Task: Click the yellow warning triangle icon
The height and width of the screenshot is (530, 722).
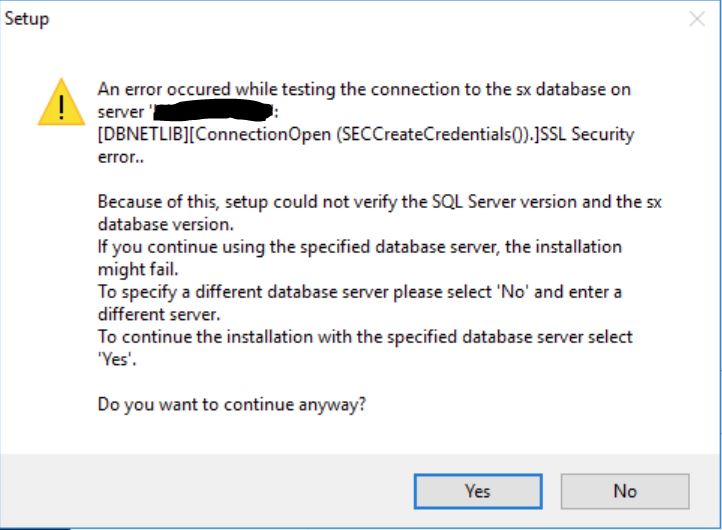Action: (61, 103)
